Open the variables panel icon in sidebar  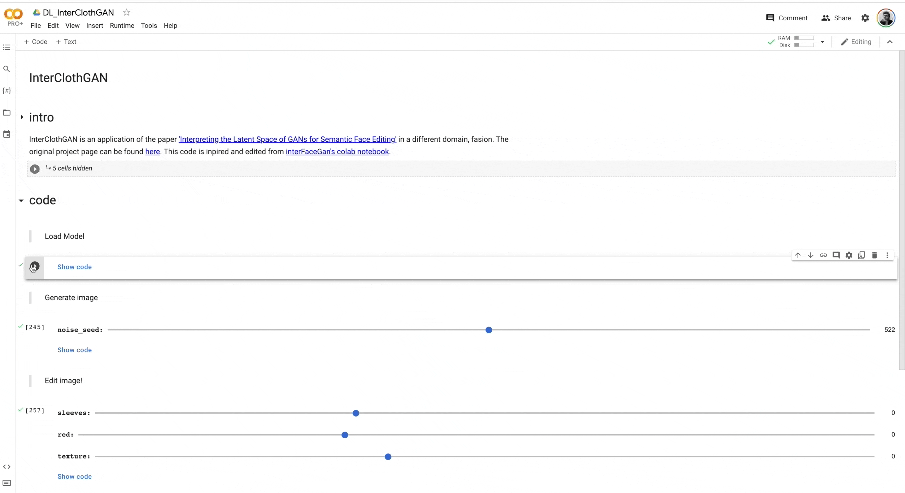click(7, 91)
